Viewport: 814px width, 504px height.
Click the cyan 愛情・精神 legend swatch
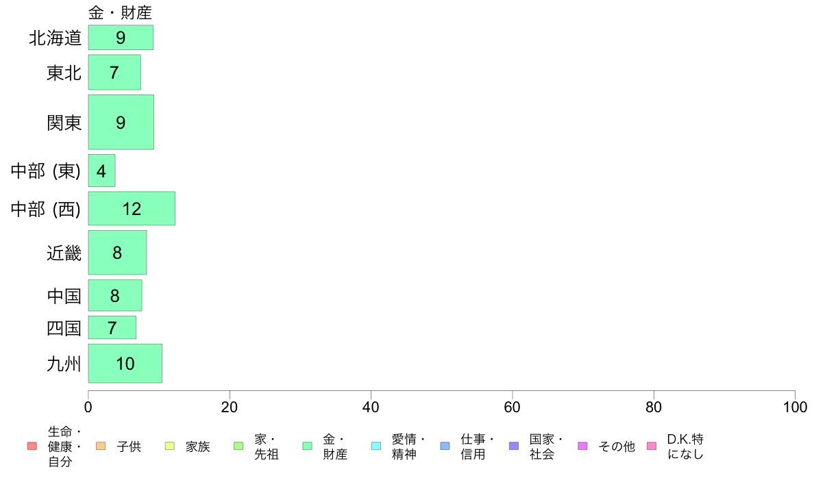click(376, 446)
